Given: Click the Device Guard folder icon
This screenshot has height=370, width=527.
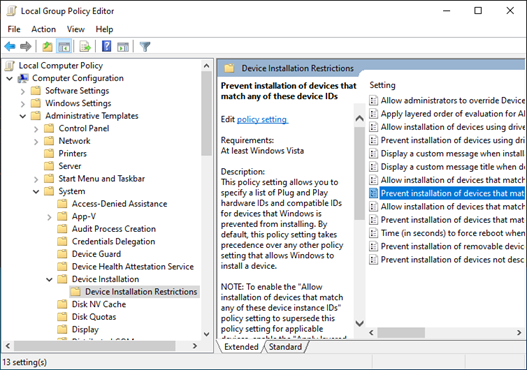Looking at the screenshot, I should click(x=62, y=254).
